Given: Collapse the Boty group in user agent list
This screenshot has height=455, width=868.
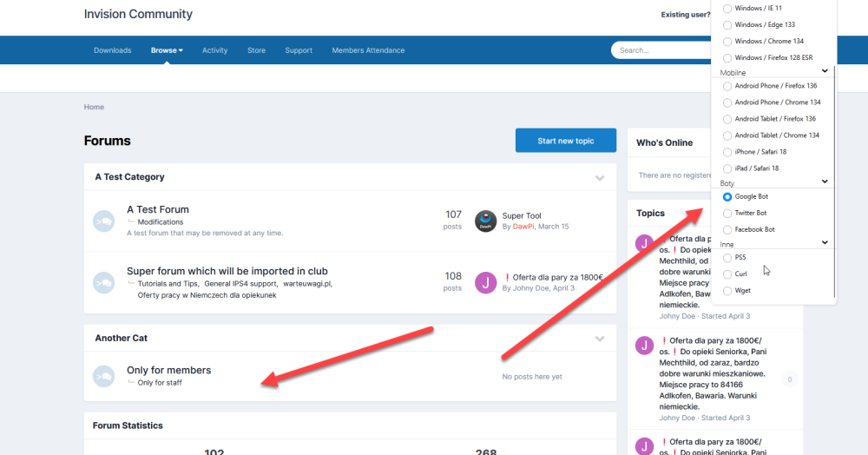Looking at the screenshot, I should pos(825,182).
